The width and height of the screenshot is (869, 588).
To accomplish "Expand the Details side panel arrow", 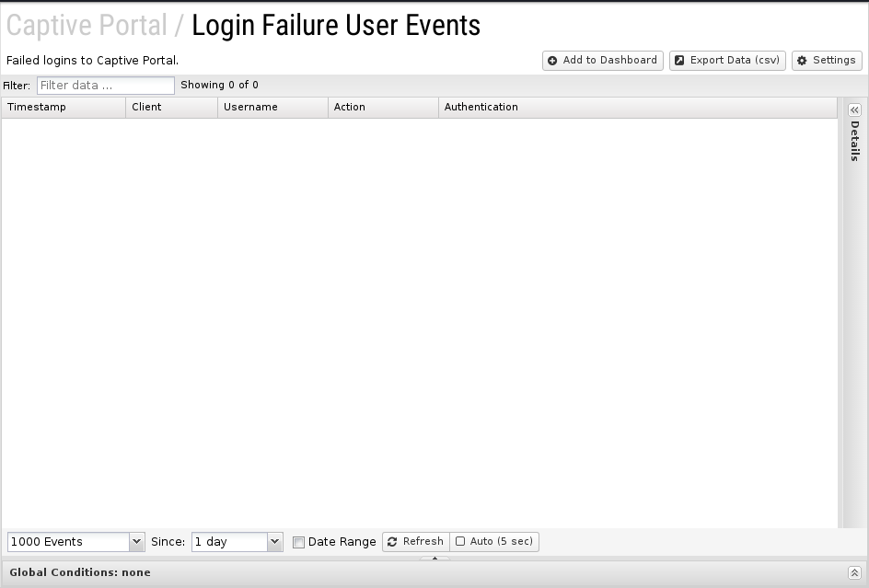I will [x=854, y=110].
